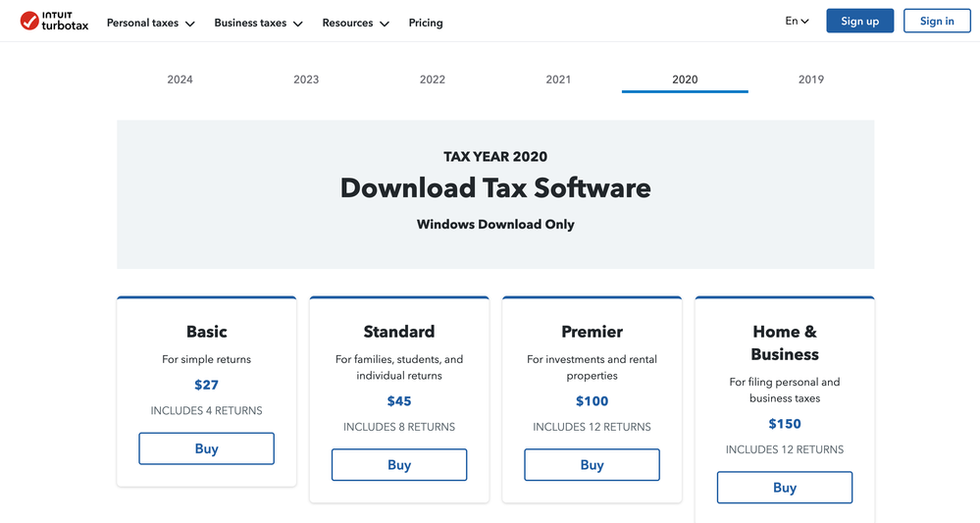Expand the Business taxes menu

coord(258,24)
